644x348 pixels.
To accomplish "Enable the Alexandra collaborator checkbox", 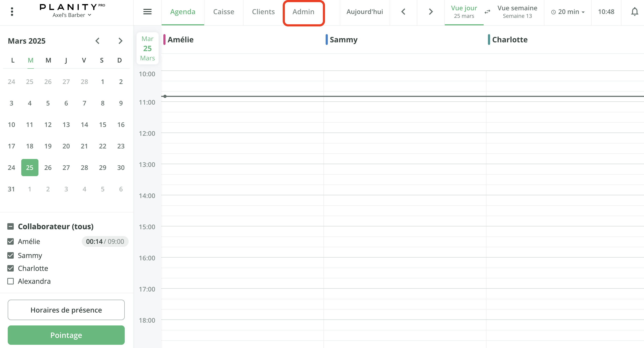I will click(x=11, y=281).
